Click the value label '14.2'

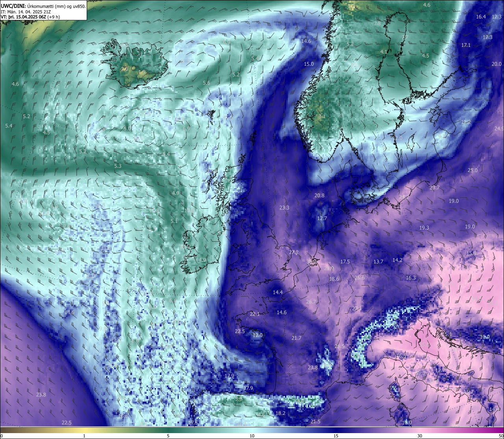tap(398, 260)
